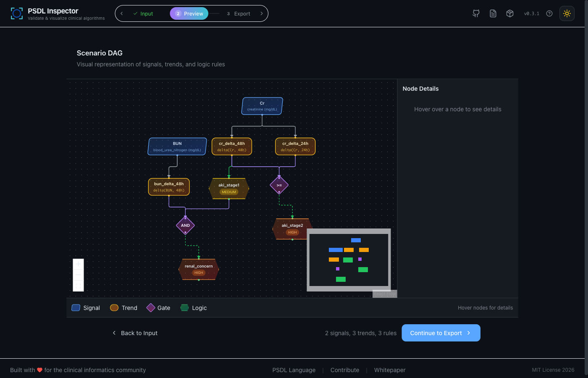Click the MEDIUM badge on aki_stage1
This screenshot has height=378, width=588.
coord(229,192)
